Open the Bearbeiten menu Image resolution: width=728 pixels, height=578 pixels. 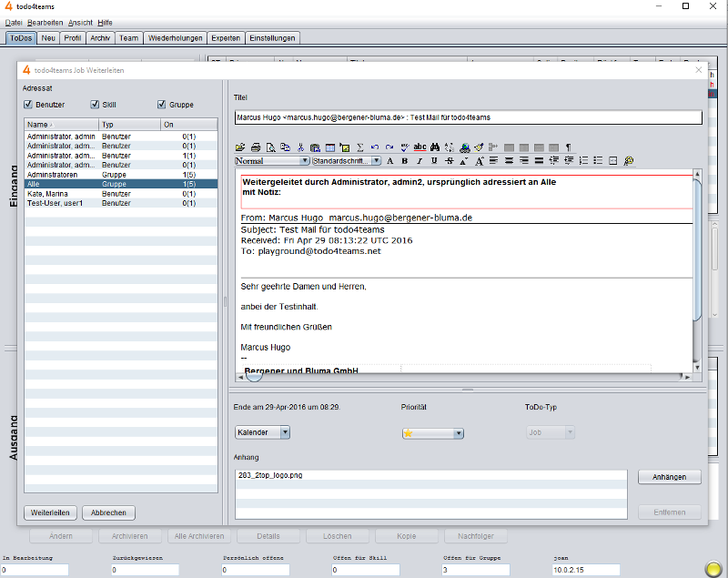click(45, 23)
